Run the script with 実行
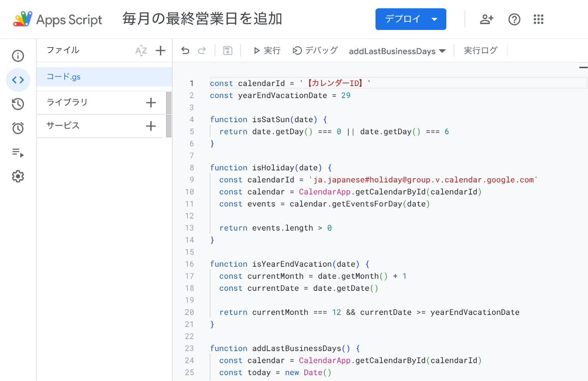The height and width of the screenshot is (381, 588). coord(267,50)
